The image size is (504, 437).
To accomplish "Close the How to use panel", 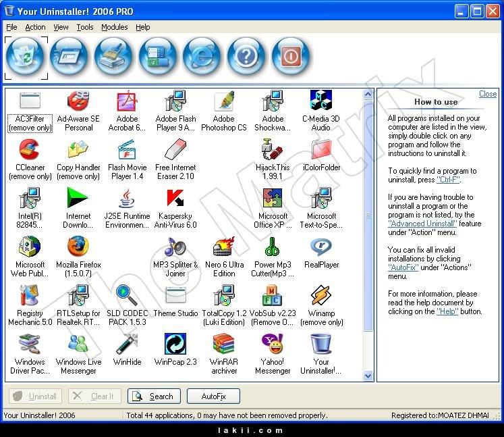I will pyautogui.click(x=488, y=94).
